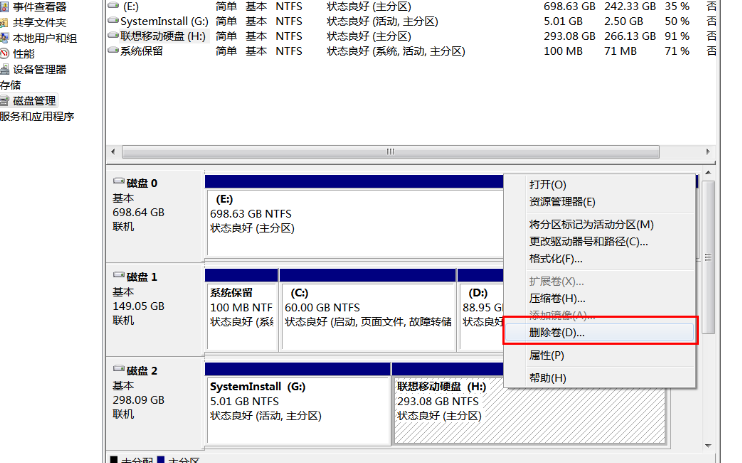742x463 pixels.
Task: Click the 698.63 GB capacity cell
Action: click(569, 7)
